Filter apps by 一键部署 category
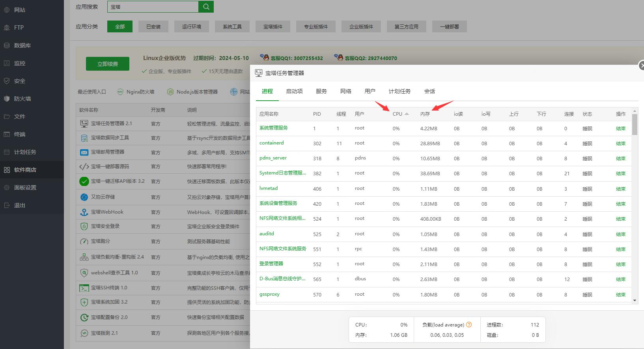 pyautogui.click(x=450, y=26)
